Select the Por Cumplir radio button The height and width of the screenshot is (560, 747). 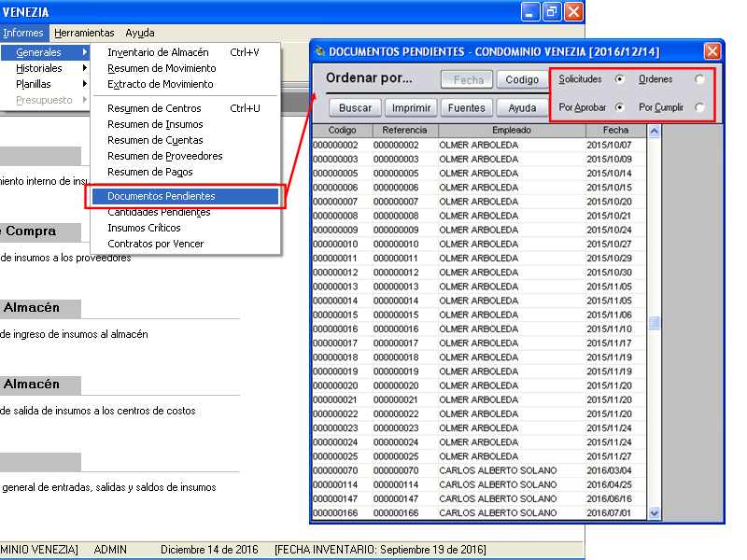[699, 107]
